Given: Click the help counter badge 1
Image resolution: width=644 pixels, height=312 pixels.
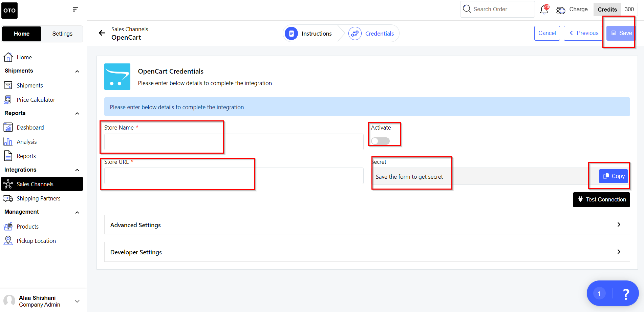Looking at the screenshot, I should coord(599,294).
